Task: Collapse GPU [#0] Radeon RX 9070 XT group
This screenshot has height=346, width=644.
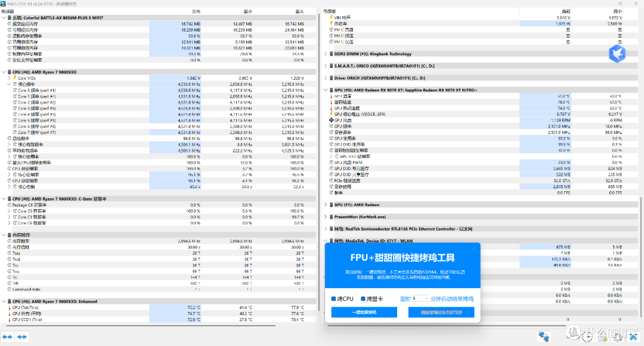Action: coord(326,90)
